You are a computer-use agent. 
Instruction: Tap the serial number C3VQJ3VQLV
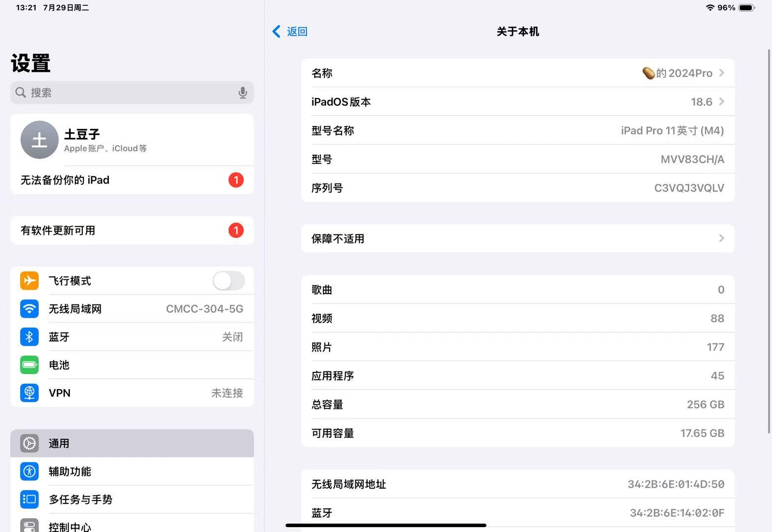click(689, 188)
